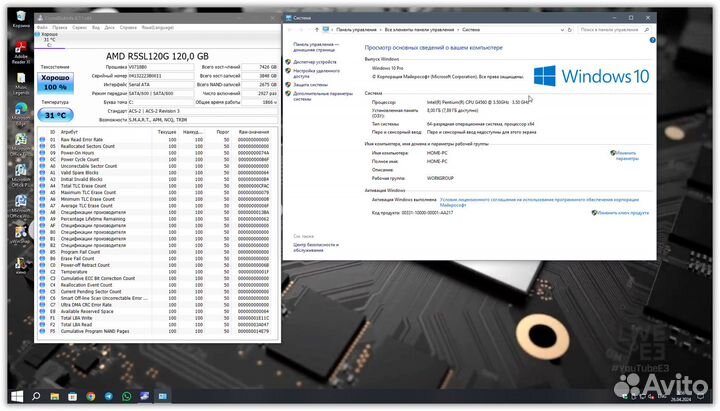Open the Adobe Reader XI desktop shortcut
720x411 pixels.
(21, 52)
